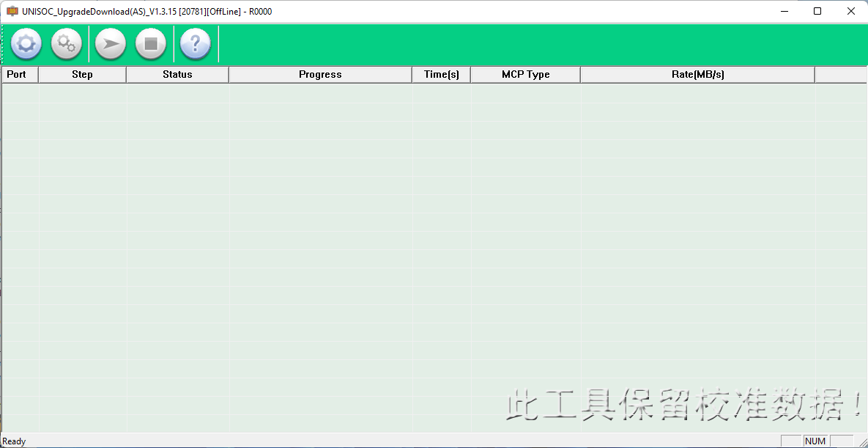Click the Step column header

82,74
